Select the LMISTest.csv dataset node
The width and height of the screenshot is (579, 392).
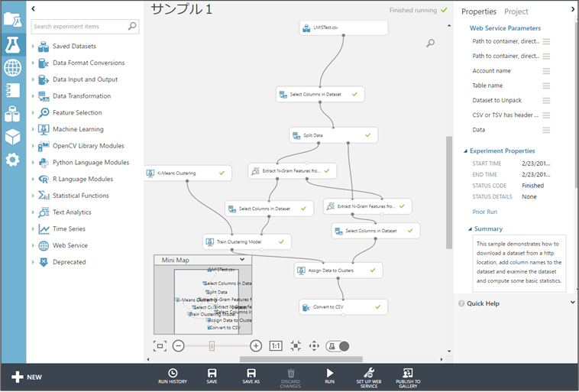(344, 28)
